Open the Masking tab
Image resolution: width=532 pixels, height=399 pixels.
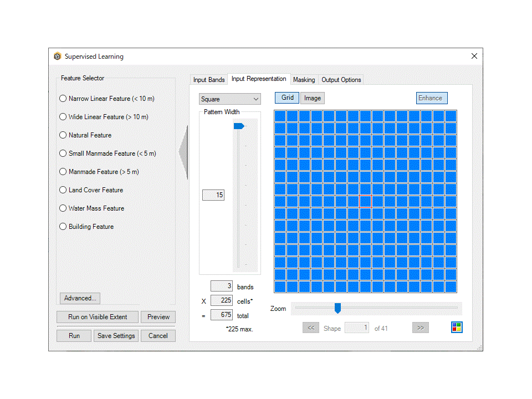pyautogui.click(x=304, y=80)
